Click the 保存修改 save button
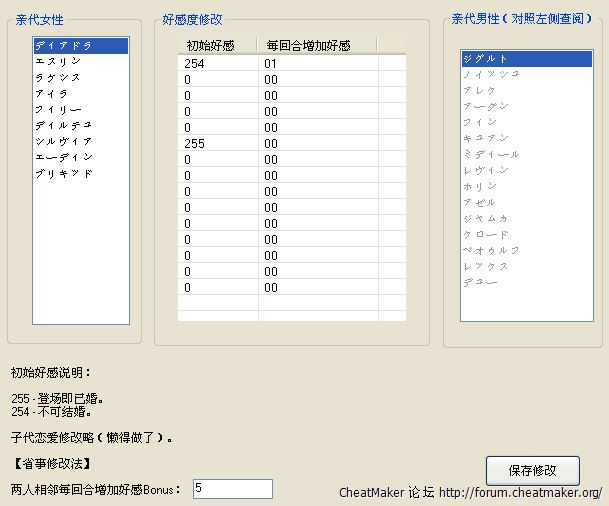Image resolution: width=609 pixels, height=506 pixels. pos(533,470)
